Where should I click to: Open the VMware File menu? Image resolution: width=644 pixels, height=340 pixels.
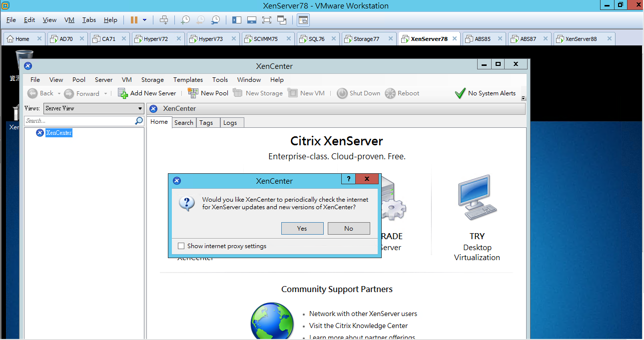[11, 20]
